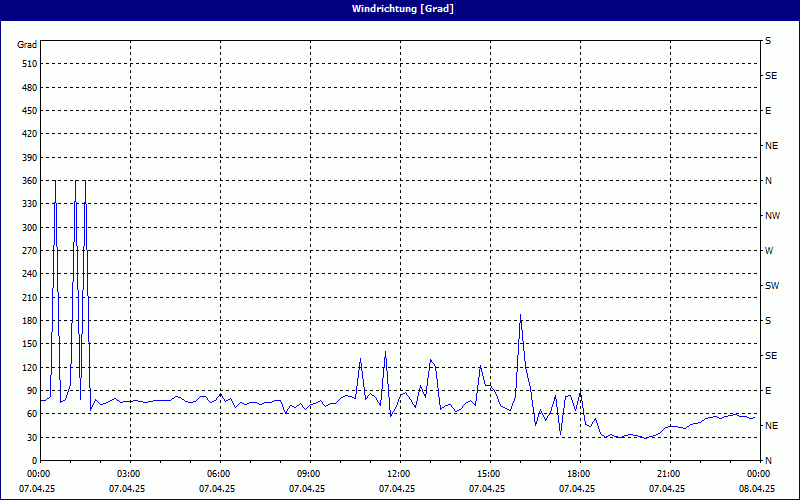800x500 pixels.
Task: Pick the 180 degree y-axis label
Action: (x=27, y=321)
